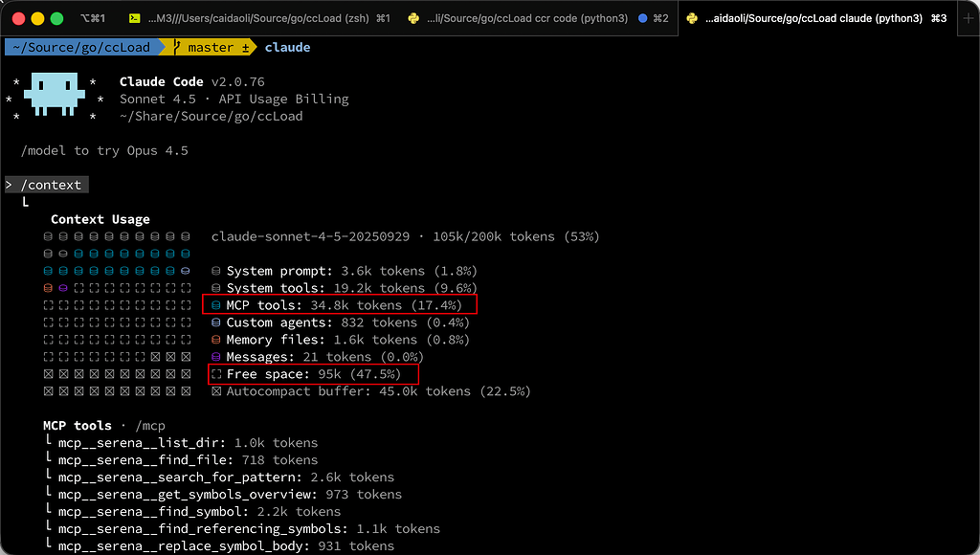Click the ⌥⌘1 window shortcut label
The width and height of the screenshot is (980, 555).
[x=93, y=18]
